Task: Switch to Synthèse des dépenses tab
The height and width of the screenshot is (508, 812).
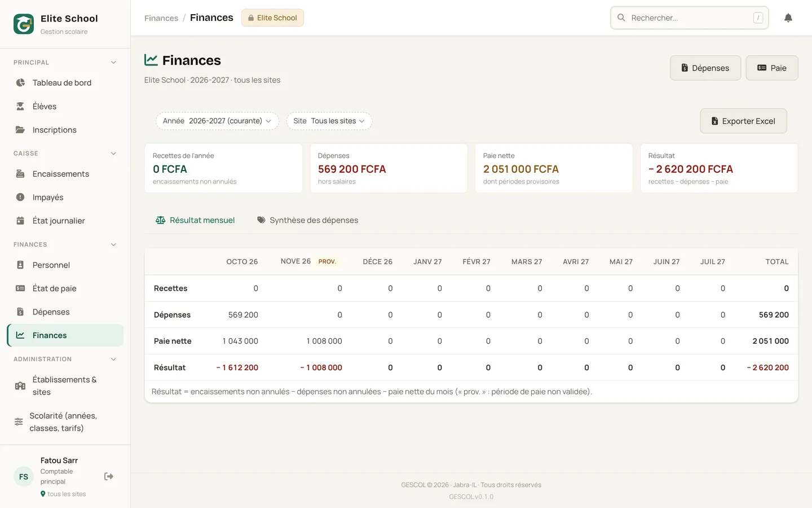Action: coord(308,220)
